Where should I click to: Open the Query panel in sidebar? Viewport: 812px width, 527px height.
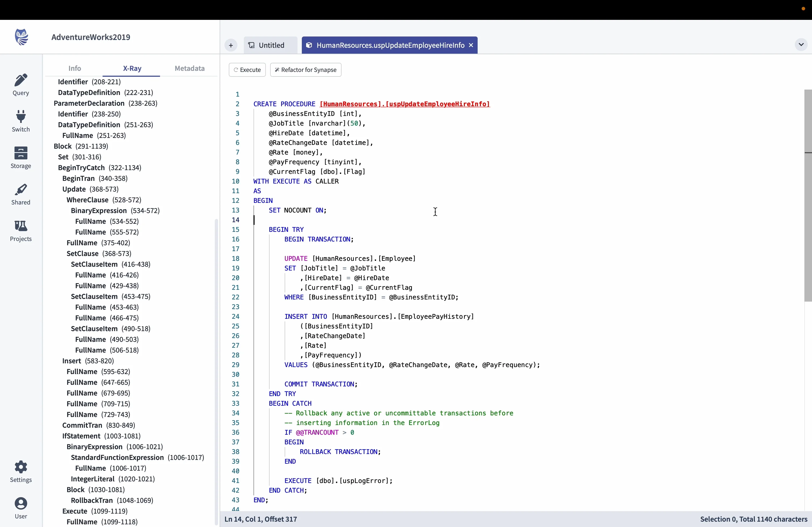(21, 84)
